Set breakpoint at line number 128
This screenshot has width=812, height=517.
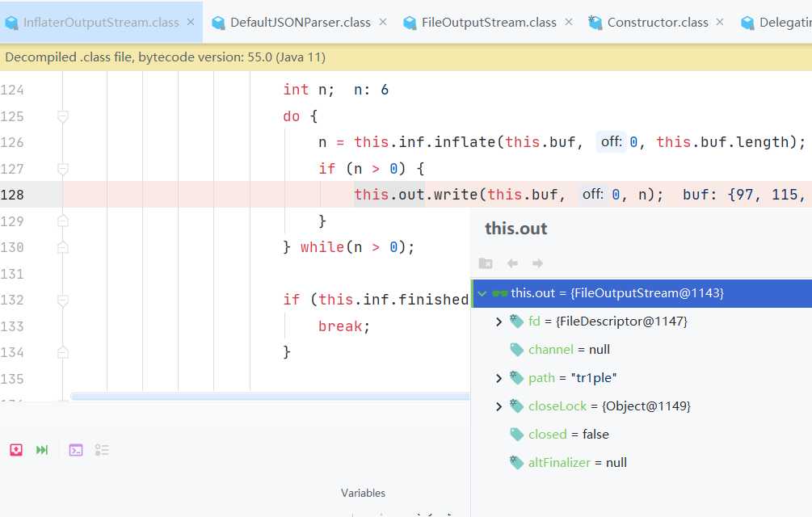12,195
